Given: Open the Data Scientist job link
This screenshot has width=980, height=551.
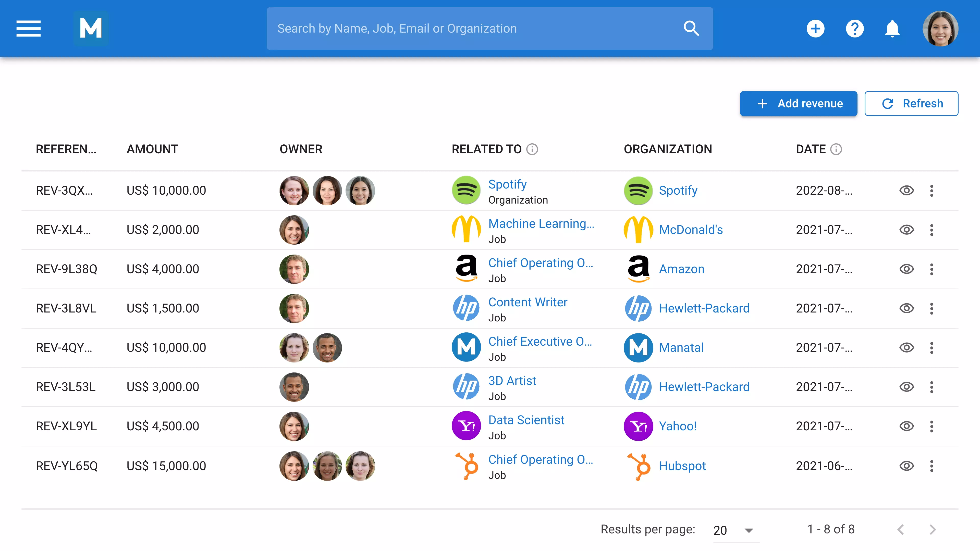Looking at the screenshot, I should click(526, 420).
